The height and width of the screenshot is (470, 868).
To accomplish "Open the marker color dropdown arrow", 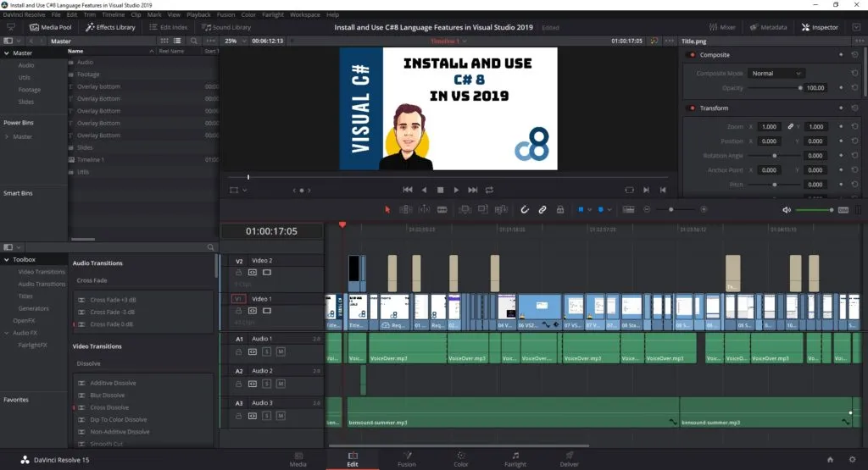I will coord(609,209).
